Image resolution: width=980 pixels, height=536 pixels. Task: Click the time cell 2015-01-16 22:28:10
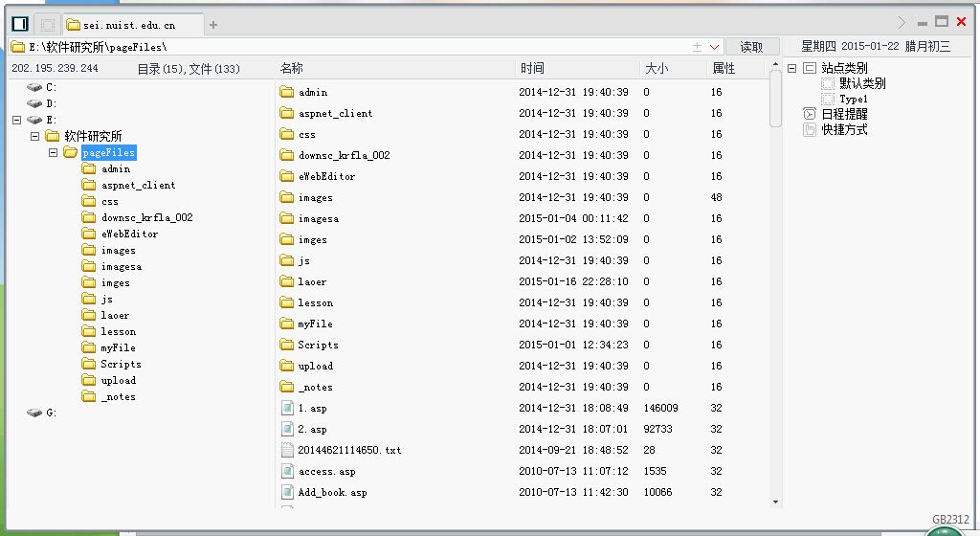[x=574, y=281]
